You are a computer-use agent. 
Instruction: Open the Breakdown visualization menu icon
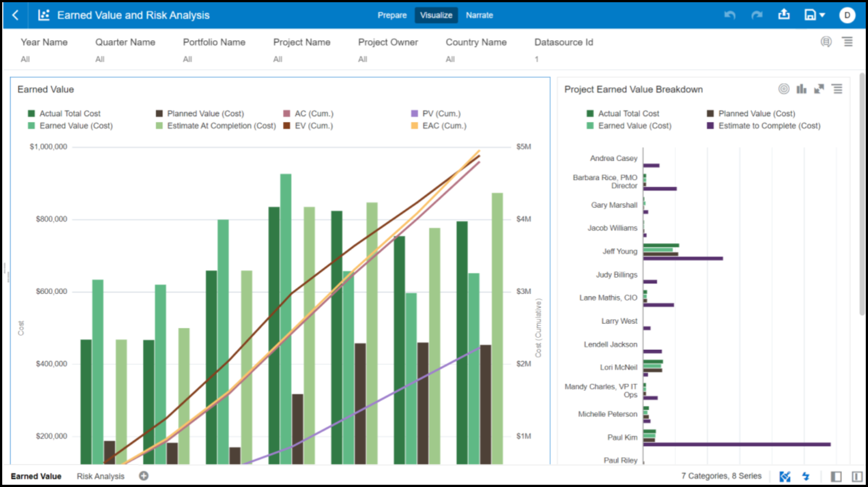coord(837,89)
